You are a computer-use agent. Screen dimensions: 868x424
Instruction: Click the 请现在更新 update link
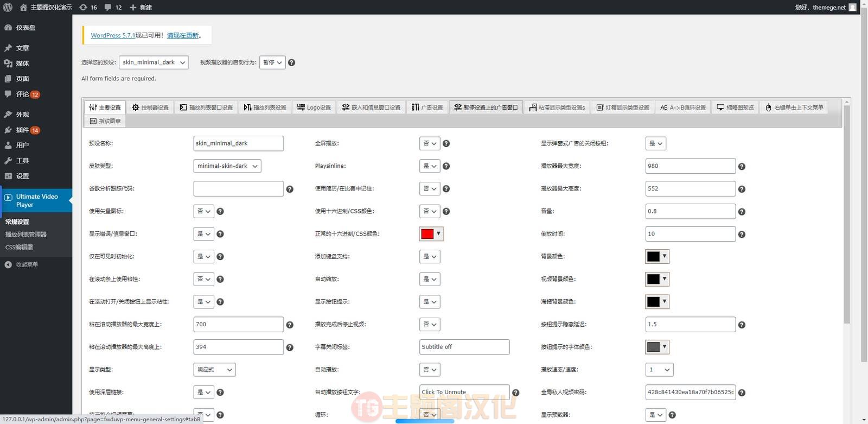click(x=183, y=35)
